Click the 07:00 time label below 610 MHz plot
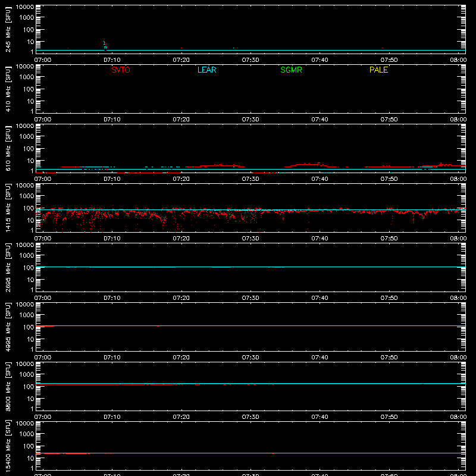This screenshot has height=476, width=476. (x=43, y=179)
